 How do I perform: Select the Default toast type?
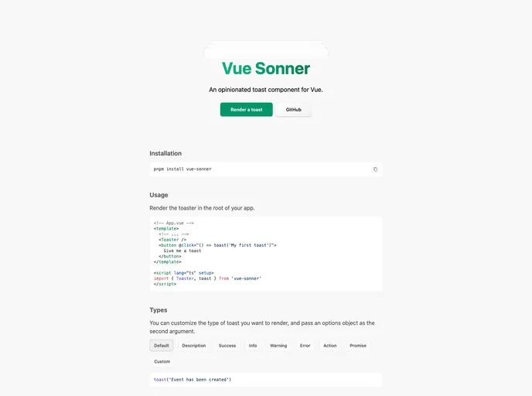click(x=162, y=346)
